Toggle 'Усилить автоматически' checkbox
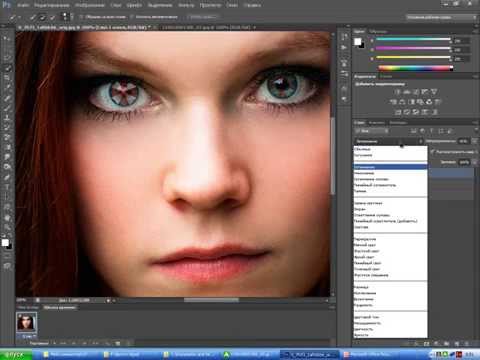This screenshot has height=360, width=480. coord(131,17)
